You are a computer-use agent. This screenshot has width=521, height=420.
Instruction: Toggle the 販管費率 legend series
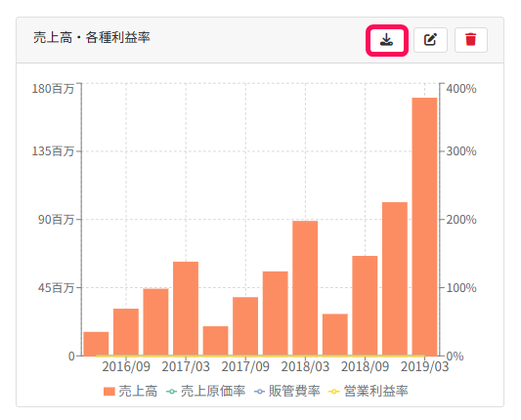[x=287, y=391]
